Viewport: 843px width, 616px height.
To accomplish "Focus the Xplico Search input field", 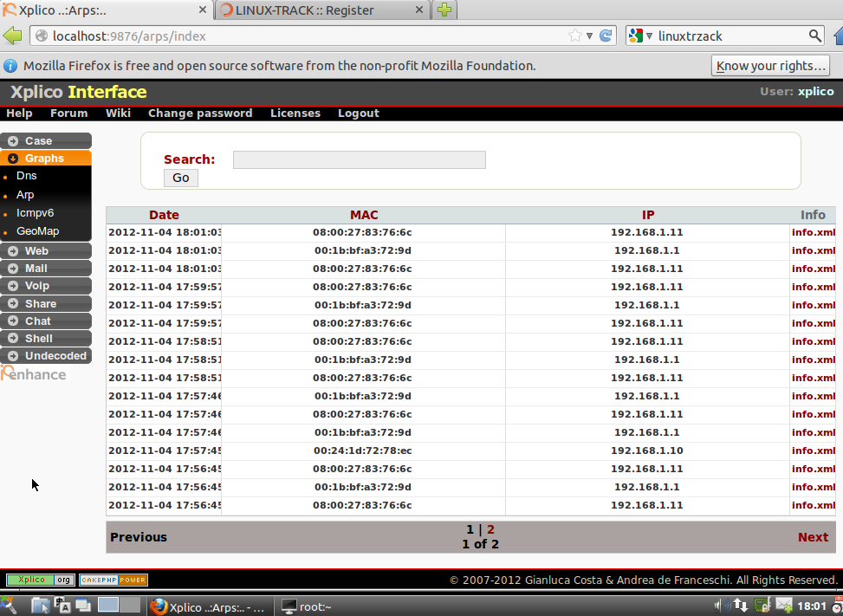I will (360, 159).
